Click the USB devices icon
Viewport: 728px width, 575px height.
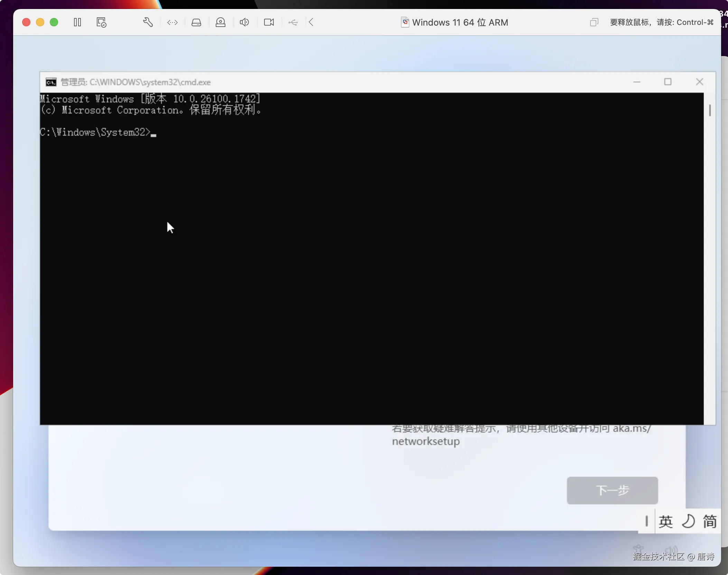point(293,22)
